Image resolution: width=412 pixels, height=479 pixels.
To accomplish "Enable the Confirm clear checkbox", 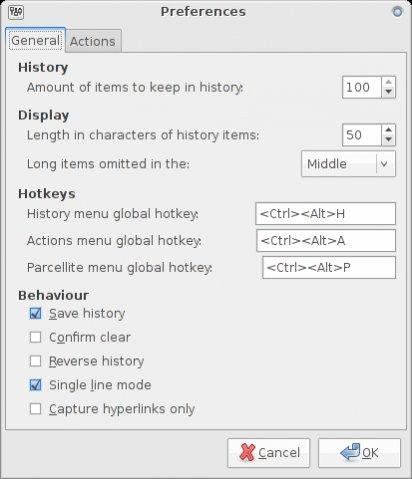I will tap(35, 337).
